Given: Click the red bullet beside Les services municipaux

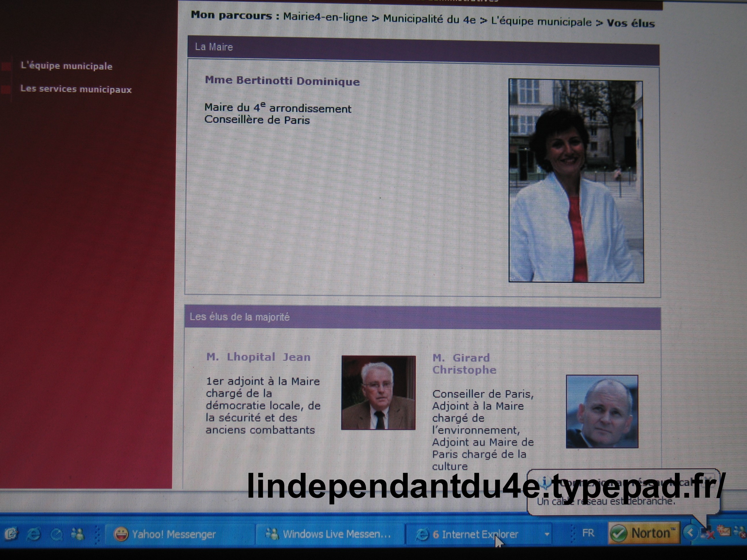Looking at the screenshot, I should coord(6,90).
